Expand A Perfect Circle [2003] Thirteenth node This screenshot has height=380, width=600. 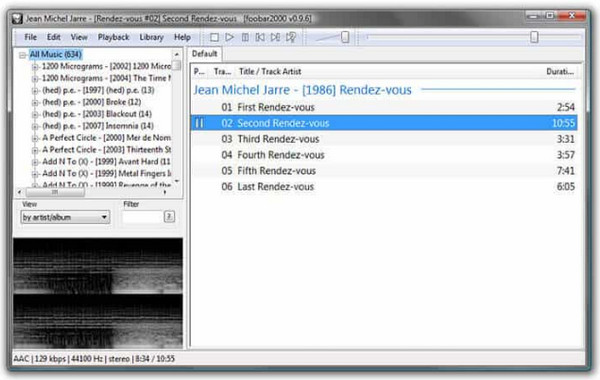(35, 150)
